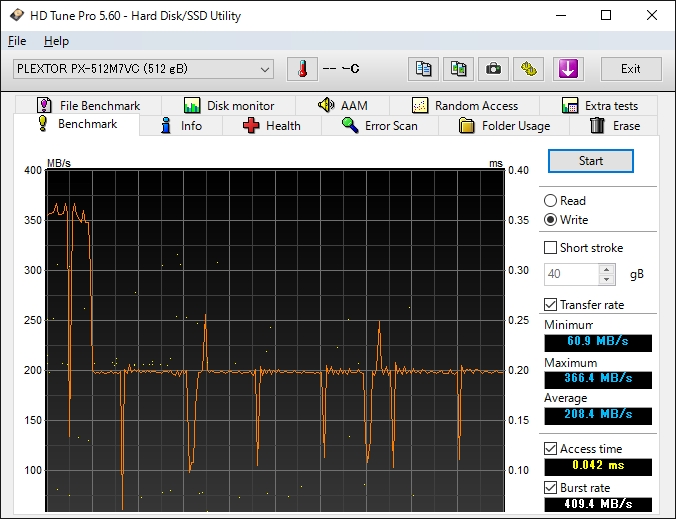676x519 pixels.
Task: Increase short stroke size with up arrow
Action: tap(606, 269)
